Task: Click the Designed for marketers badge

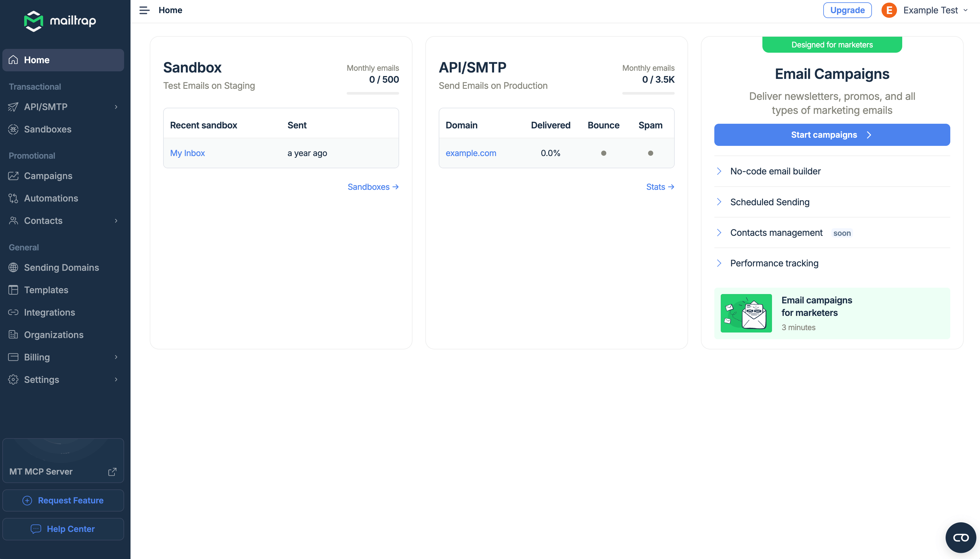Action: pyautogui.click(x=832, y=45)
